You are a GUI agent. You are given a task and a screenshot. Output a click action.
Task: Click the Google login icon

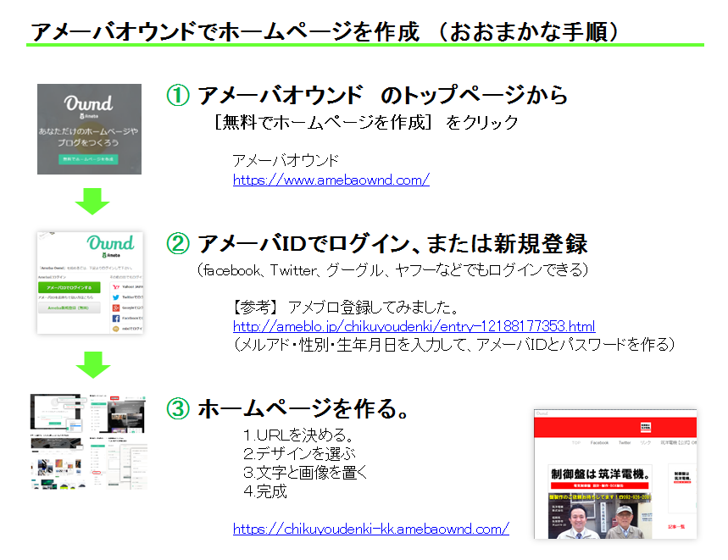(116, 308)
